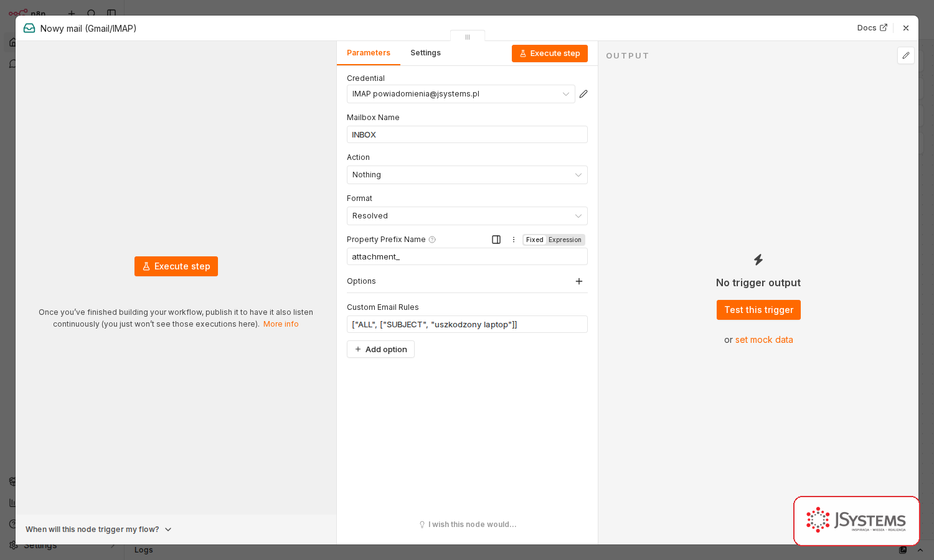
Task: Click the Add option button
Action: point(380,349)
